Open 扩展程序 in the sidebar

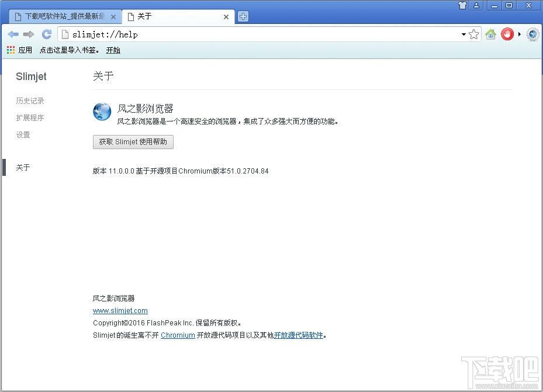30,117
